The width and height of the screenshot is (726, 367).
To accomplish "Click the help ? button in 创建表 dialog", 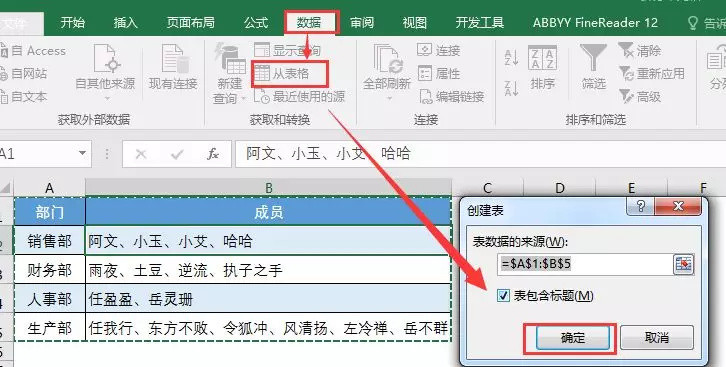I will coord(640,206).
